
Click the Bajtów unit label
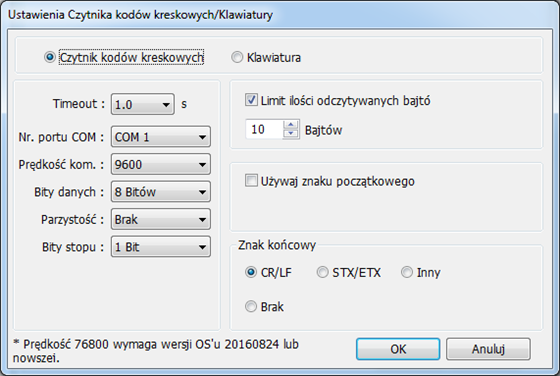pyautogui.click(x=324, y=130)
